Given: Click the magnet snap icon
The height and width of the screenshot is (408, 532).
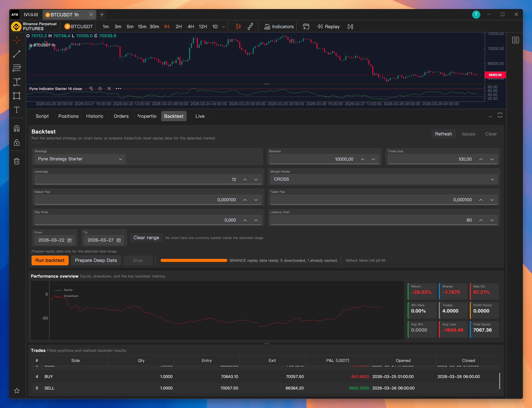Looking at the screenshot, I should tap(17, 128).
